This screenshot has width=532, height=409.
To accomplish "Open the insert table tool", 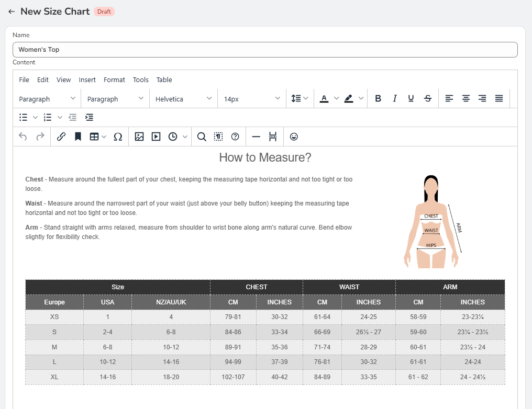I will [x=94, y=137].
